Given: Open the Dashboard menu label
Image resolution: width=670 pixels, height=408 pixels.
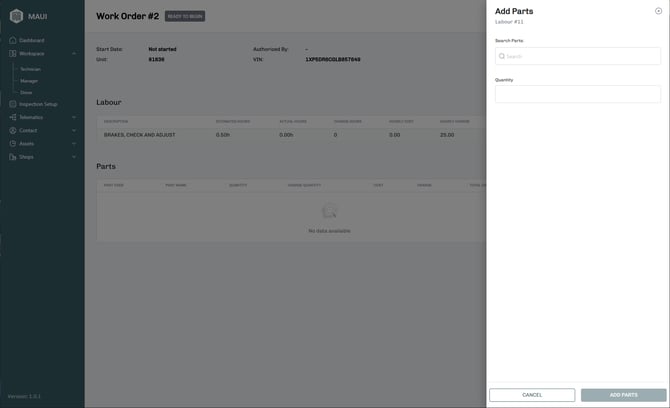Looking at the screenshot, I should click(32, 40).
